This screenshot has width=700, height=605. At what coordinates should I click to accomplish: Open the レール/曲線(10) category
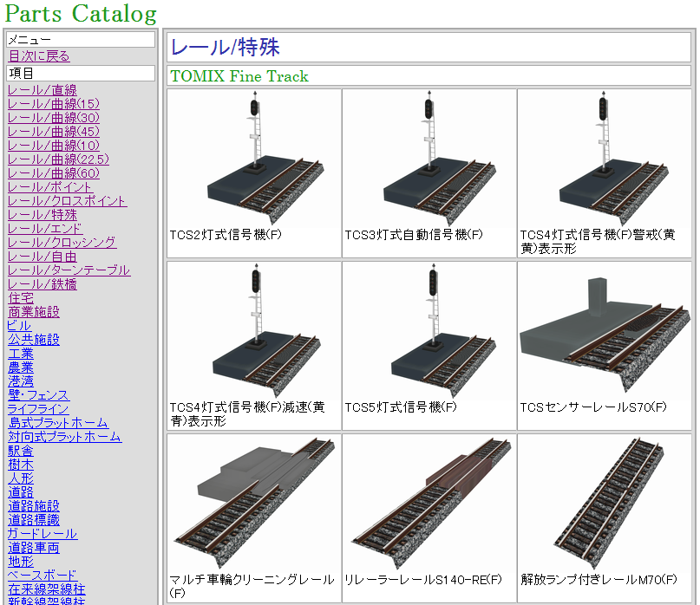pos(54,146)
